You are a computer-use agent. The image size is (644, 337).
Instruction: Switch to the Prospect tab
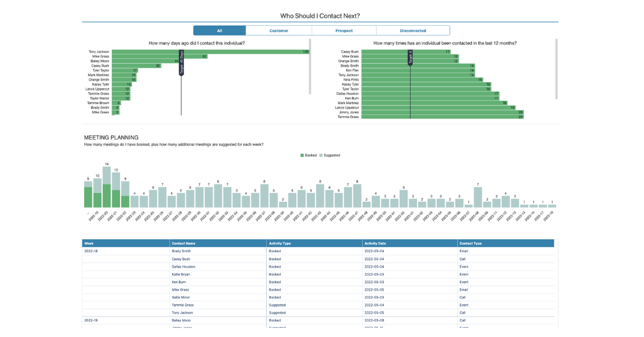point(344,31)
